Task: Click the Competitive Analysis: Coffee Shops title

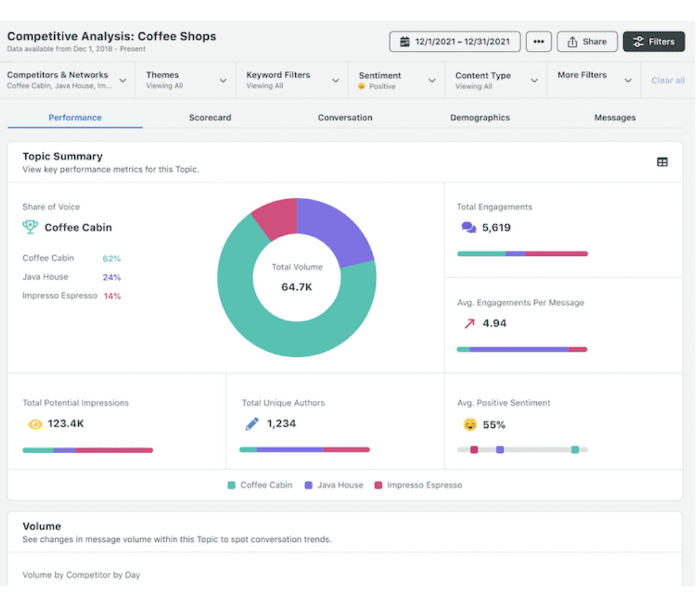Action: click(111, 36)
